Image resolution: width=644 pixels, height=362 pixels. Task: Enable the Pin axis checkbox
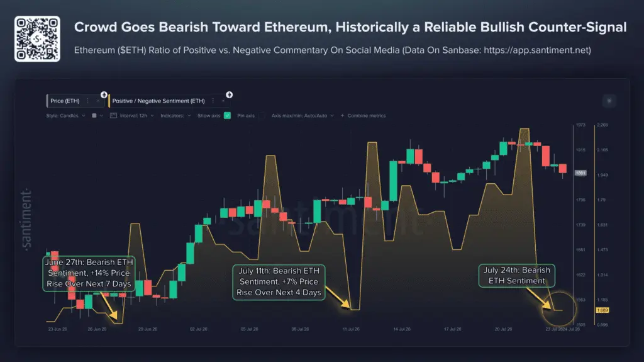point(262,116)
